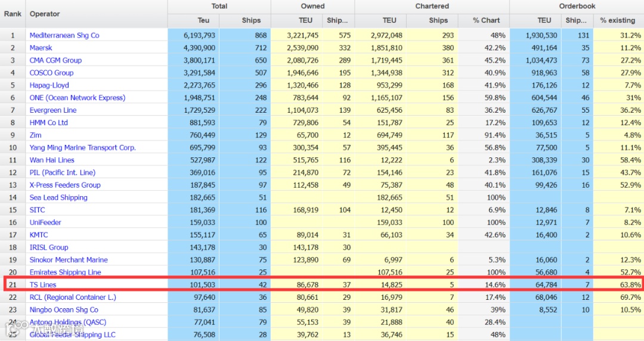Open the UniFeeder operator link

pos(45,222)
